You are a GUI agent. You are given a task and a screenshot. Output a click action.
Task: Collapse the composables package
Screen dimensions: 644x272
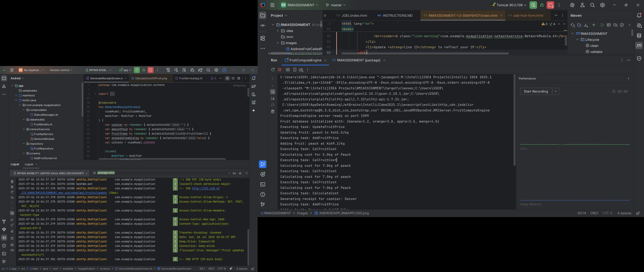pos(24,110)
